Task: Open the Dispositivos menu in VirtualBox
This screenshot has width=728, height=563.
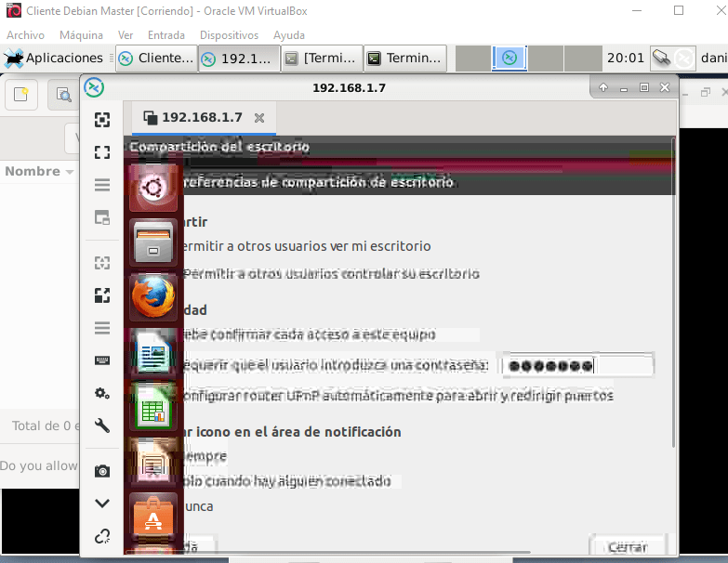Action: coord(229,35)
